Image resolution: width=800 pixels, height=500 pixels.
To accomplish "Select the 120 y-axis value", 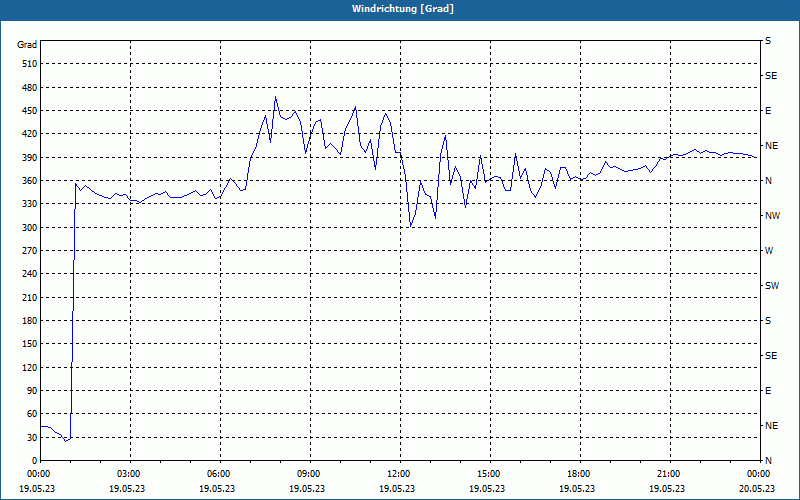I will tap(30, 367).
